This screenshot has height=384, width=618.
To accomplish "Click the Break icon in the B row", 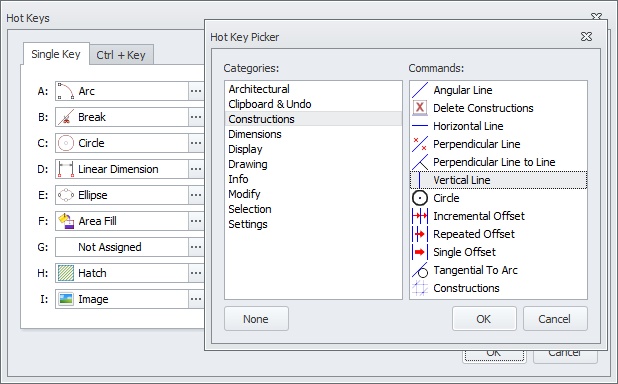I will click(65, 117).
